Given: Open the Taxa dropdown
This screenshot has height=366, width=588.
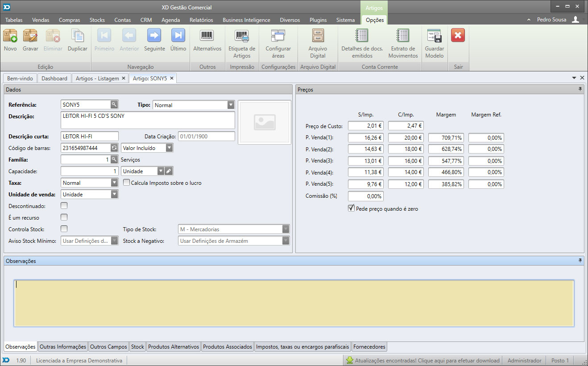Looking at the screenshot, I should pos(114,183).
